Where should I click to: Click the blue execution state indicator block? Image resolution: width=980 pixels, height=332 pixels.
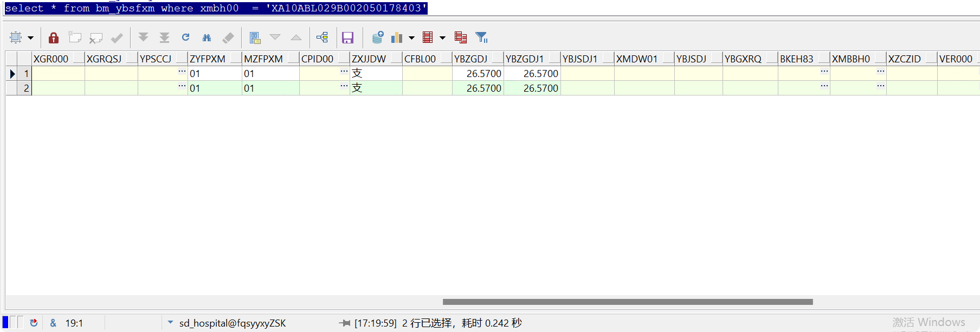coord(5,322)
